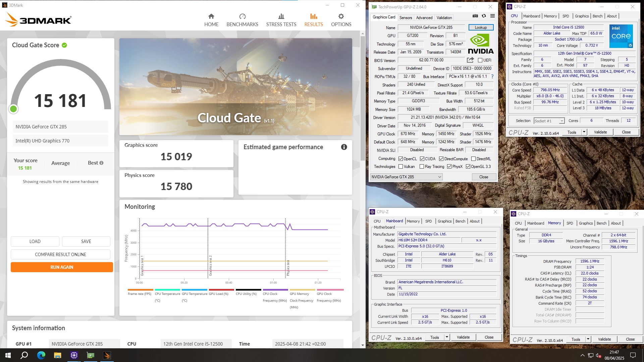Viewport: 644px width, 362px height.
Task: Switch to the Advanced tab in GPU-Z
Action: [x=424, y=18]
